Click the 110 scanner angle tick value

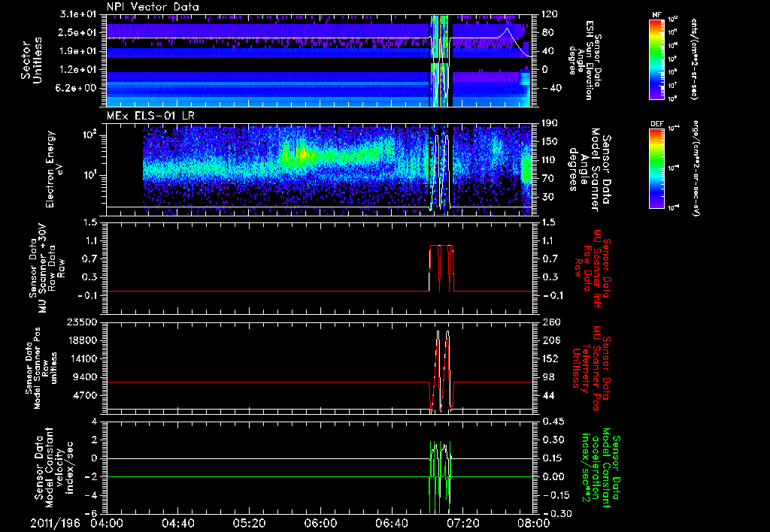549,160
